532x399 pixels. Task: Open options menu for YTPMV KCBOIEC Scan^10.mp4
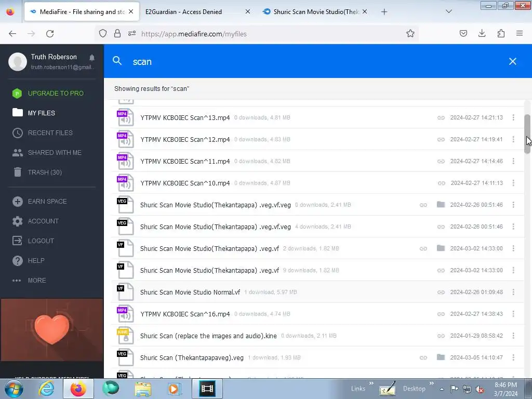tap(513, 183)
